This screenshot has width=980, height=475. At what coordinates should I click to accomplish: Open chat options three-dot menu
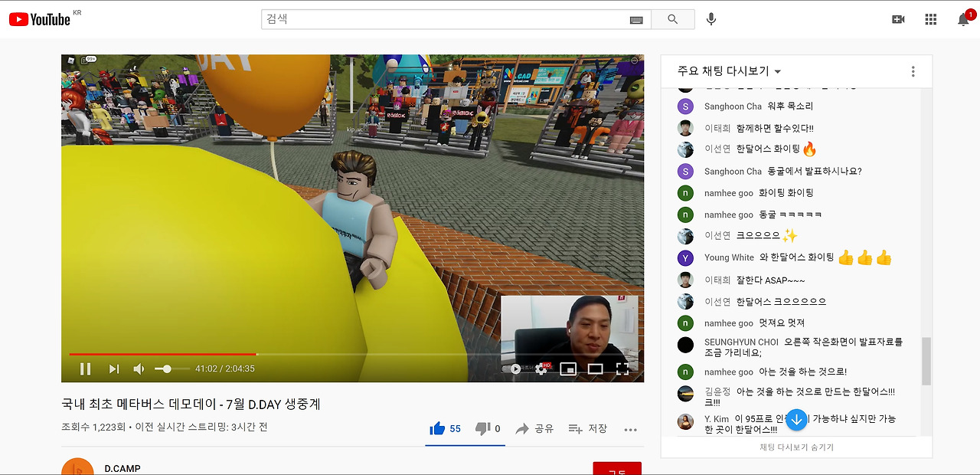click(x=913, y=71)
